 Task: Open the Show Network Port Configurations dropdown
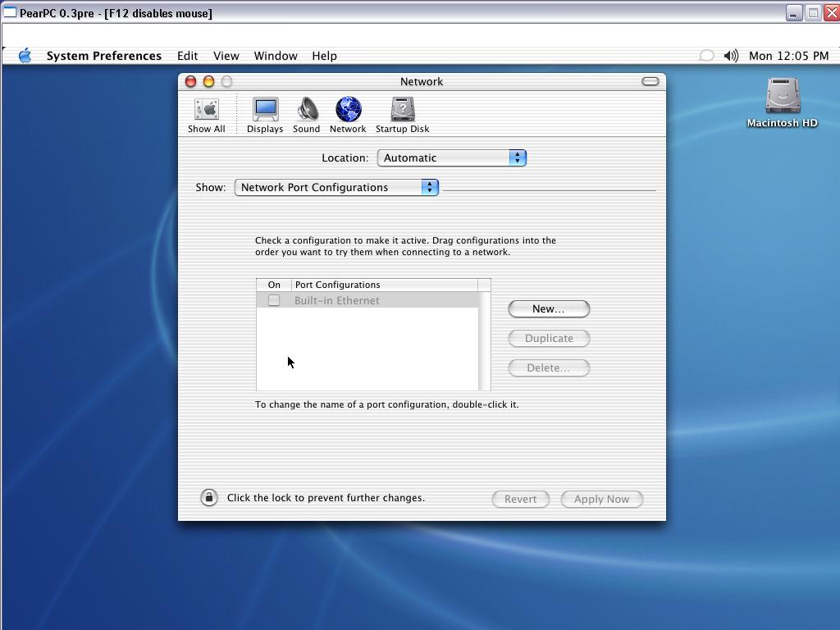click(x=336, y=188)
